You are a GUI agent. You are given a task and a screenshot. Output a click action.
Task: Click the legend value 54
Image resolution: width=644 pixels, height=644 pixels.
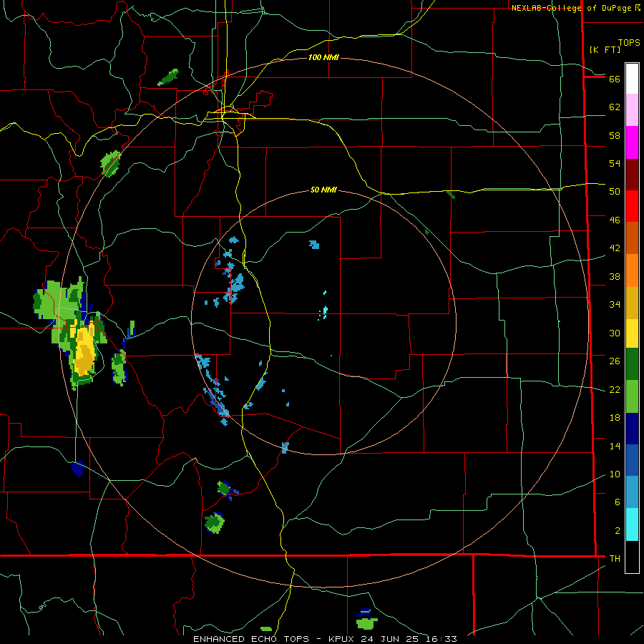[x=615, y=163]
